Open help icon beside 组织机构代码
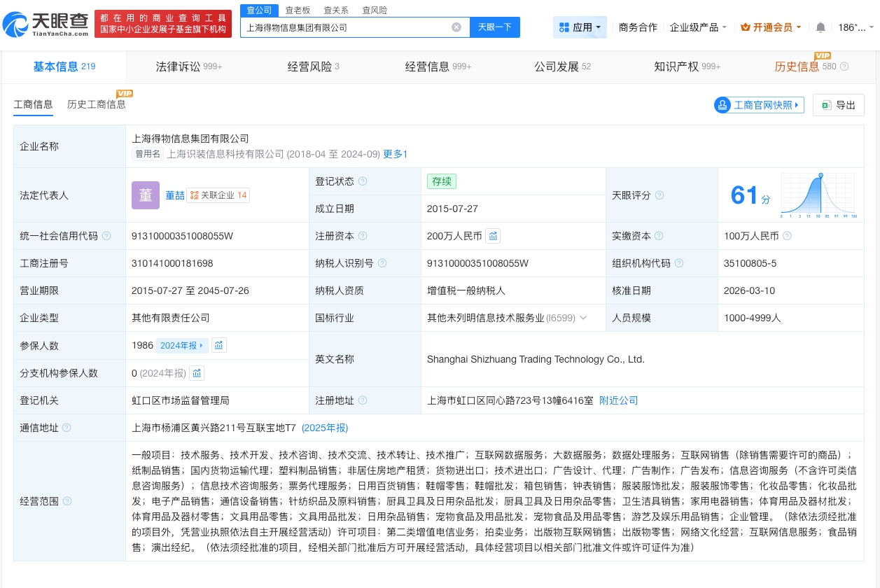Viewport: 880px width, 588px height. tap(679, 263)
